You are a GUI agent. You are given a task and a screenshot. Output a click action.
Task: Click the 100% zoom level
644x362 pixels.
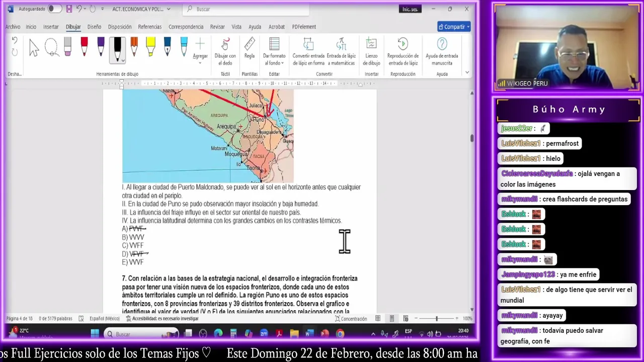[x=467, y=319]
